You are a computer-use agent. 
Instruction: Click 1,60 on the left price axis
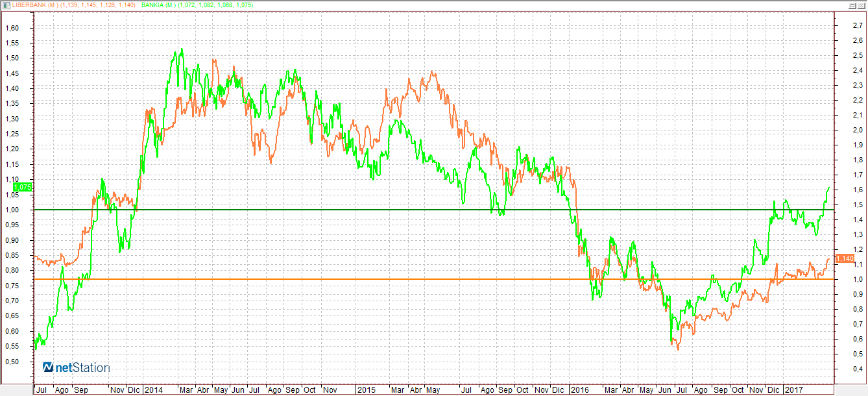pyautogui.click(x=12, y=29)
